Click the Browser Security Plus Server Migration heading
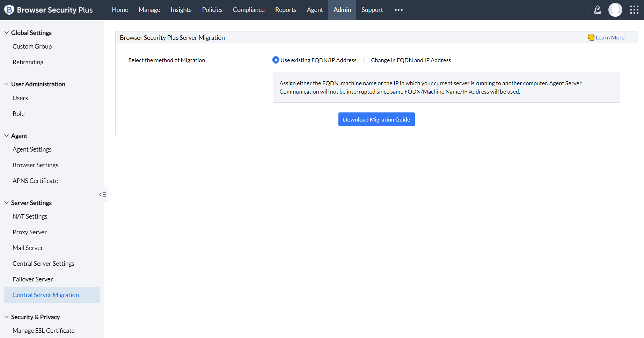 172,38
